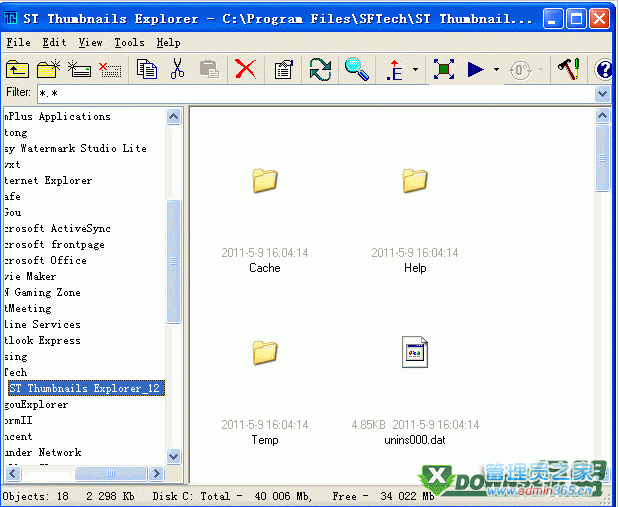Click the magnifier Search icon
Viewport: 619px width, 507px height.
pos(356,69)
